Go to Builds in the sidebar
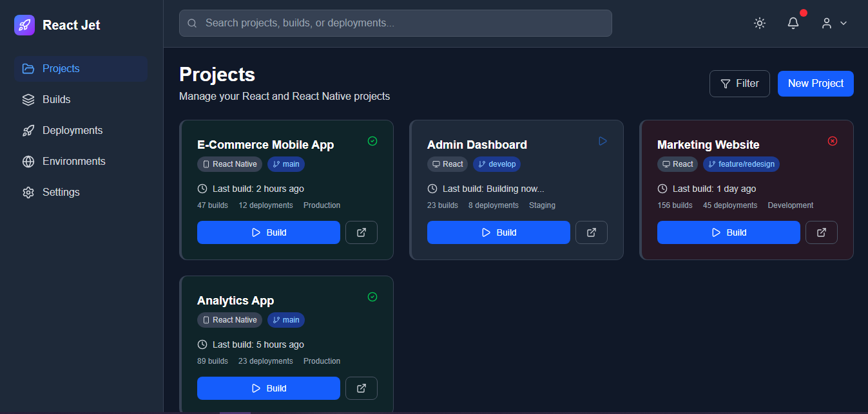Screen dimensions: 868x414 click(81, 99)
